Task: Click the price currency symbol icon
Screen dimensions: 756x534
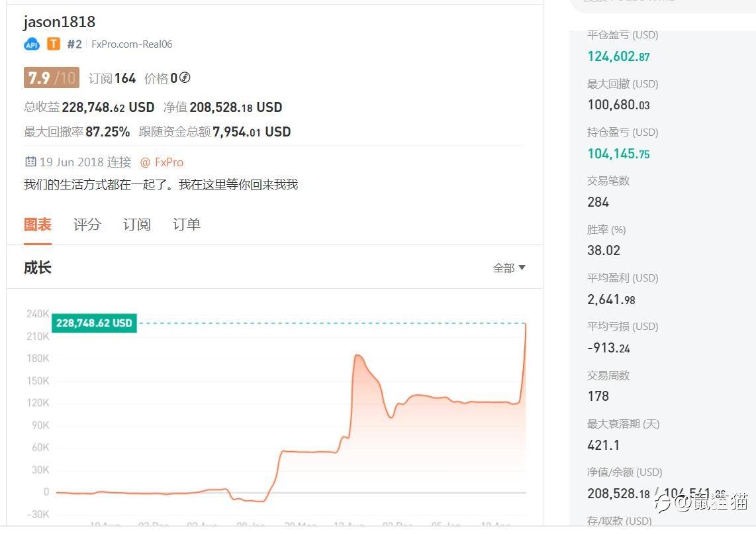Action: 185,77
